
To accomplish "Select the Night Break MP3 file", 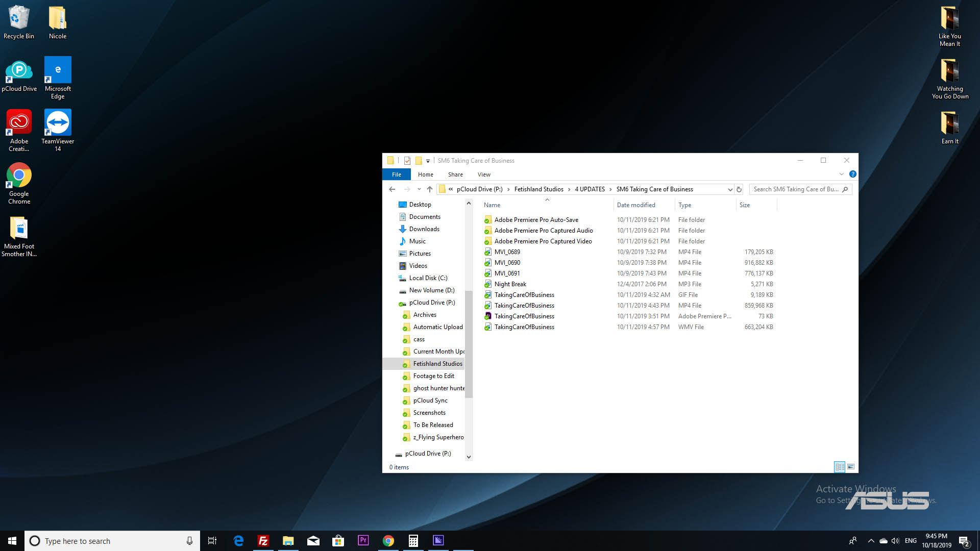I will [x=510, y=284].
